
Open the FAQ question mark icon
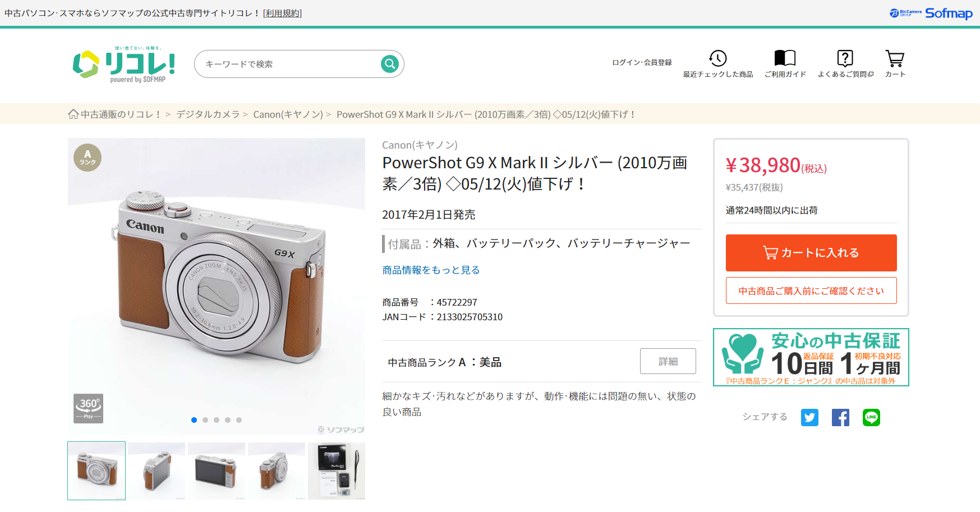coord(845,58)
